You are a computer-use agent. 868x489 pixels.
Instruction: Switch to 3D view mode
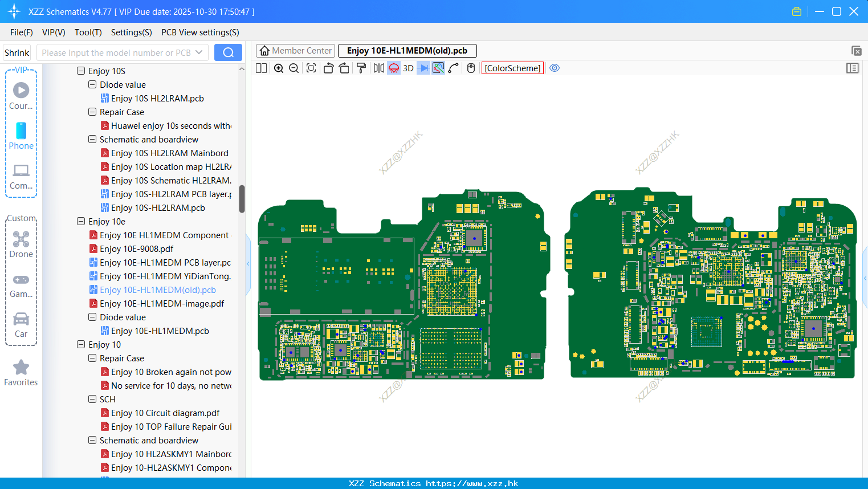408,68
